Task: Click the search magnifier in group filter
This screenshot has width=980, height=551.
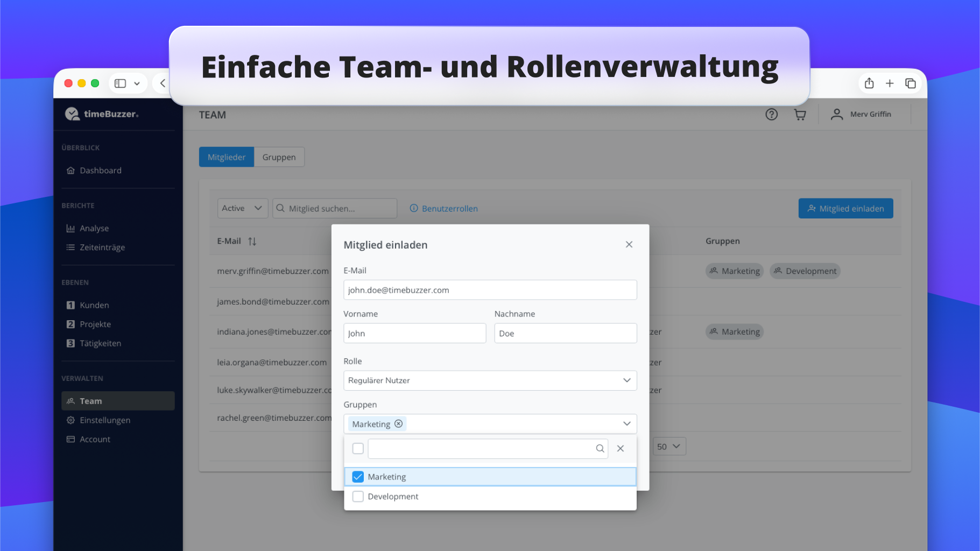Action: tap(600, 448)
